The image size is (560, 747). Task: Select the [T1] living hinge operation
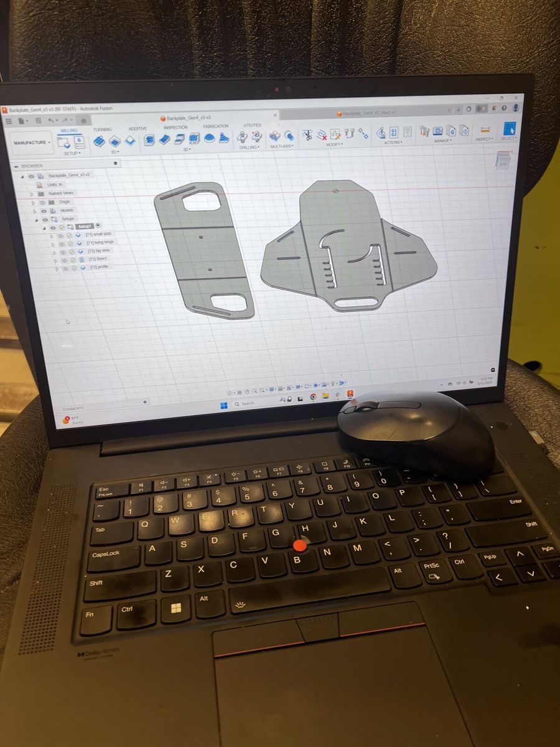click(x=100, y=243)
